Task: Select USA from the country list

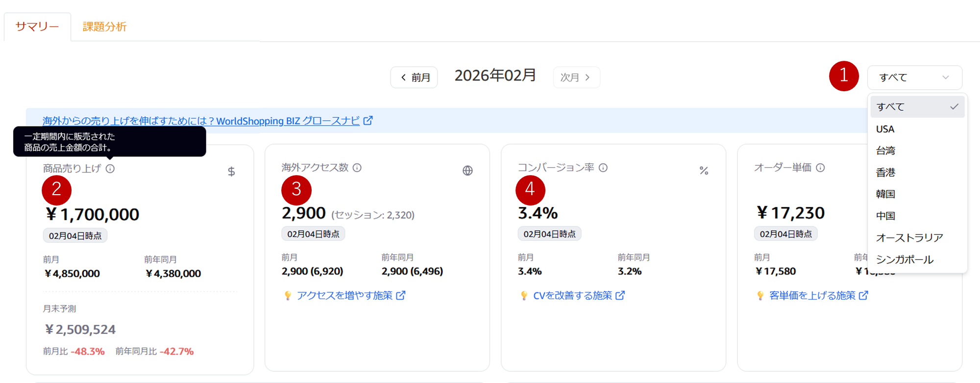Action: (885, 129)
